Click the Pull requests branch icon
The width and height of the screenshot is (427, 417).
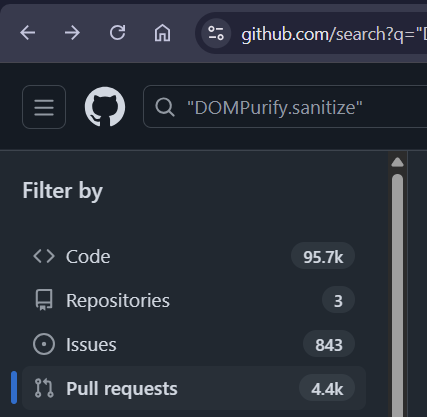[44, 388]
